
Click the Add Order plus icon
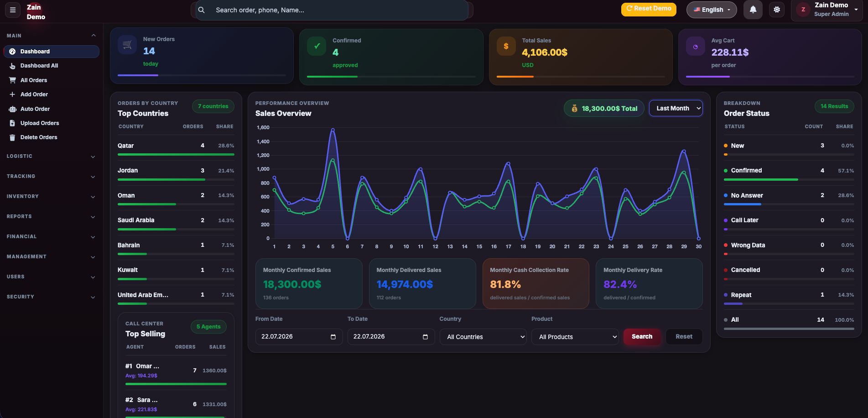click(x=12, y=94)
